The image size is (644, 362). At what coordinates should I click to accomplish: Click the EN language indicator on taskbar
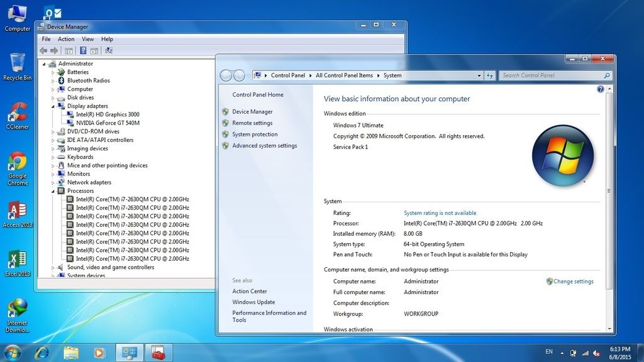click(549, 352)
